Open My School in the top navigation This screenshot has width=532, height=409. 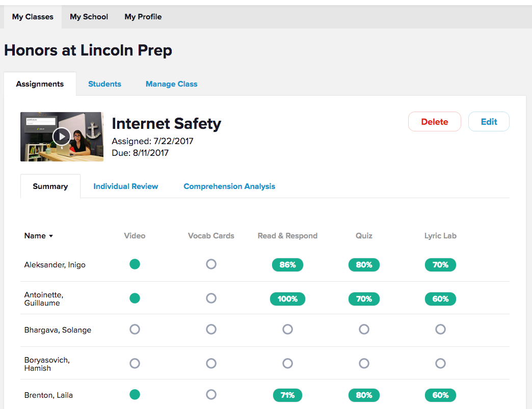click(89, 17)
